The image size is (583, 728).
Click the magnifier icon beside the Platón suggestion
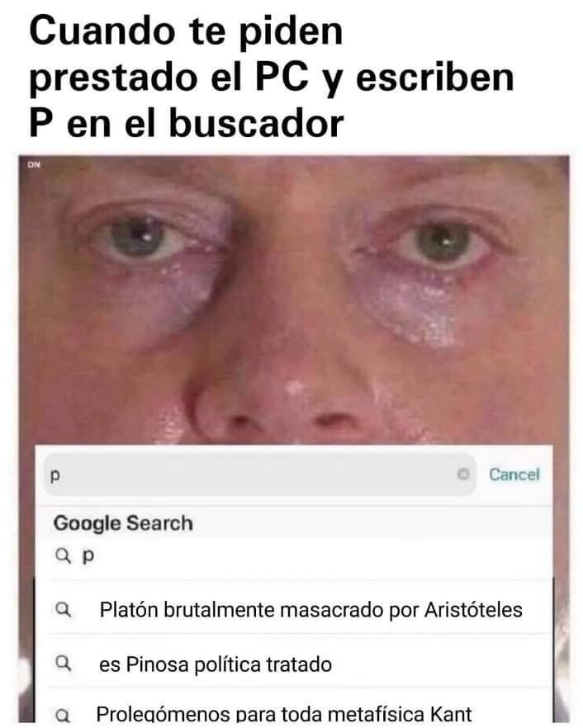point(64,609)
